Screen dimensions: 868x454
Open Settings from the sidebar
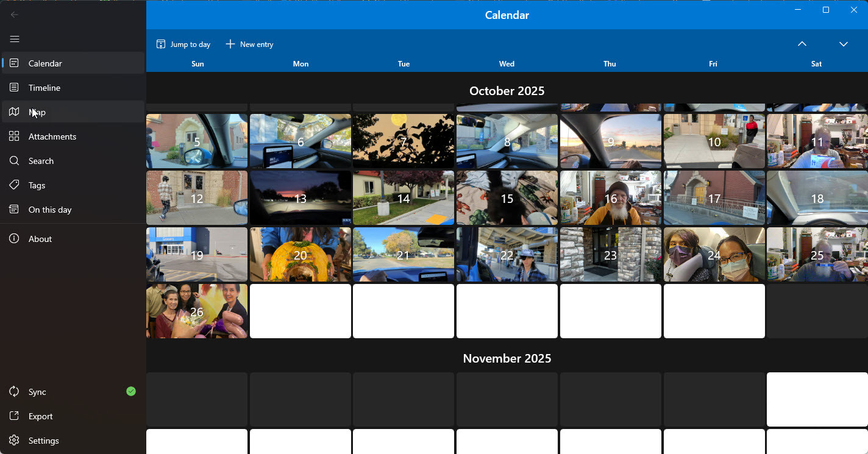(43, 441)
